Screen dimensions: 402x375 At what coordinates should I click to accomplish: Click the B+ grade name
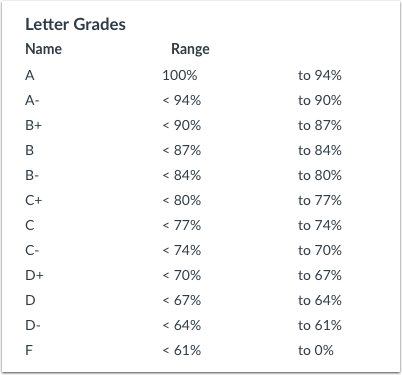(34, 125)
